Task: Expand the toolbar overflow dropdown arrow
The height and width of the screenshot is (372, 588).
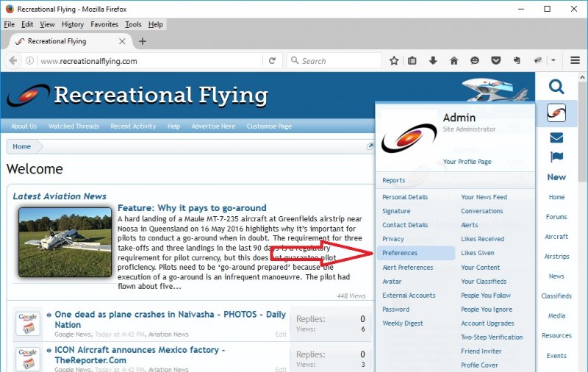Action: 553,60
